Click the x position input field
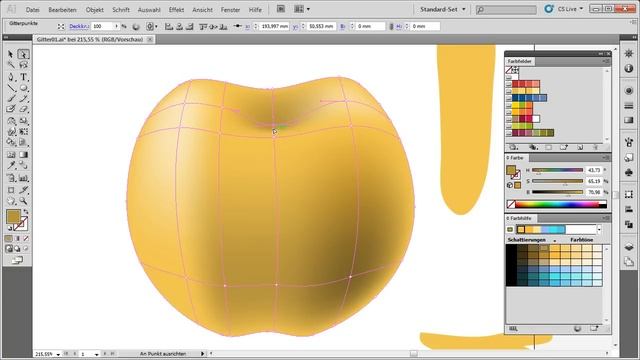 (274, 27)
